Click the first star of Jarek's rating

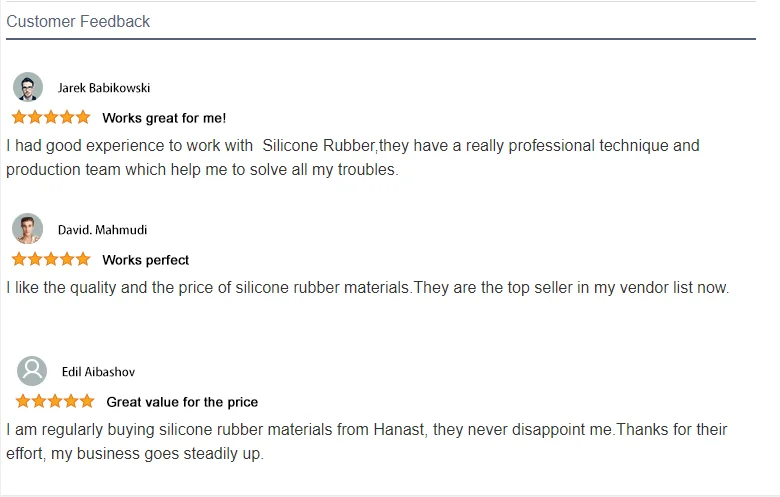point(19,117)
